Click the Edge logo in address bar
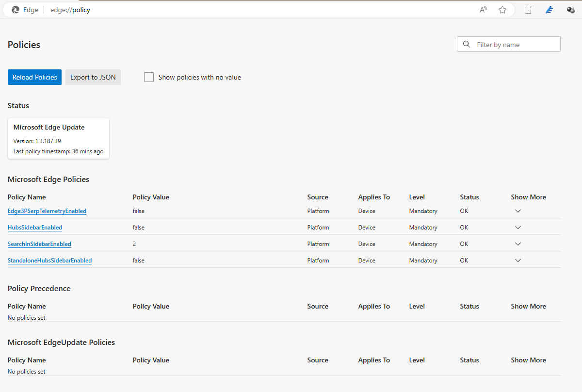Image resolution: width=582 pixels, height=392 pixels. tap(16, 10)
